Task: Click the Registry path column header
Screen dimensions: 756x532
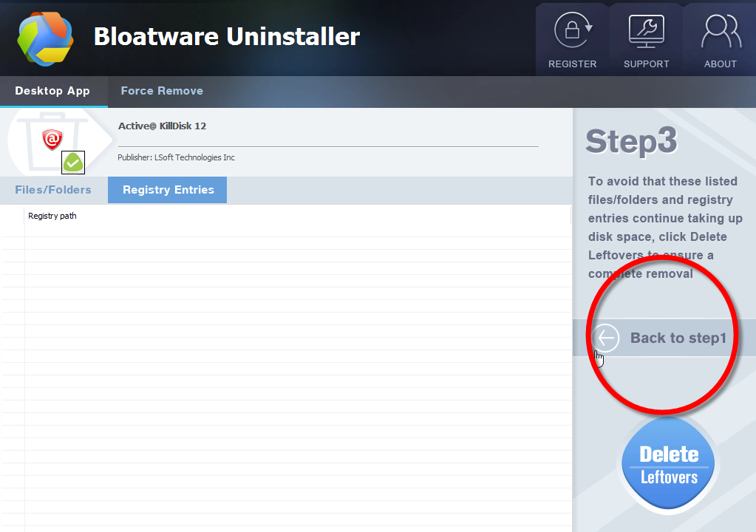Action: click(297, 216)
